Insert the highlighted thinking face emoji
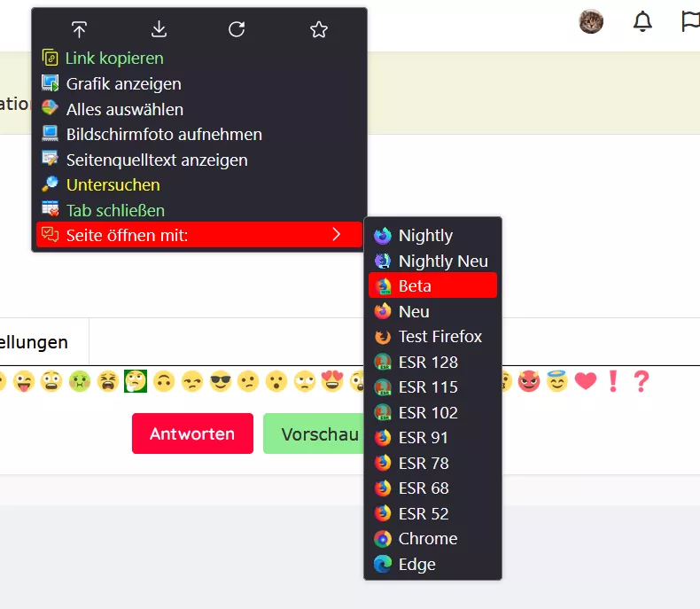This screenshot has width=700, height=609. point(136,381)
